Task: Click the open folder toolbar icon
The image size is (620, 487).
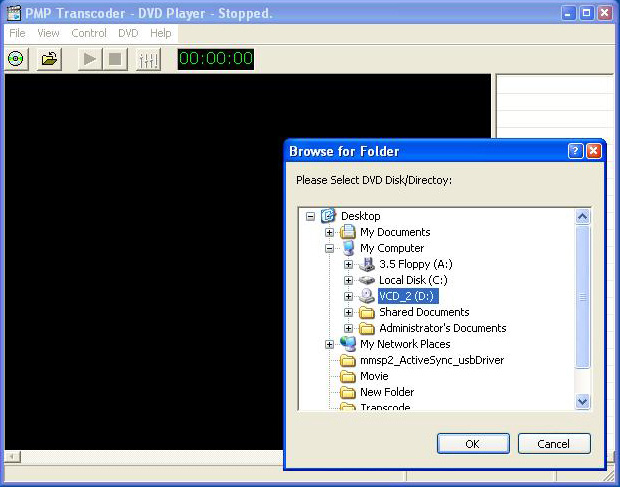Action: pyautogui.click(x=49, y=59)
